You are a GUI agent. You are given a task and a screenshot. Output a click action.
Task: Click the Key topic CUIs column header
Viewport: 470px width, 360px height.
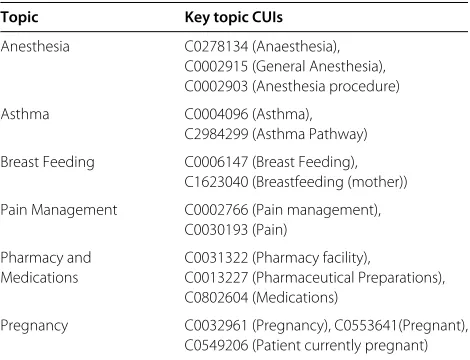(234, 17)
